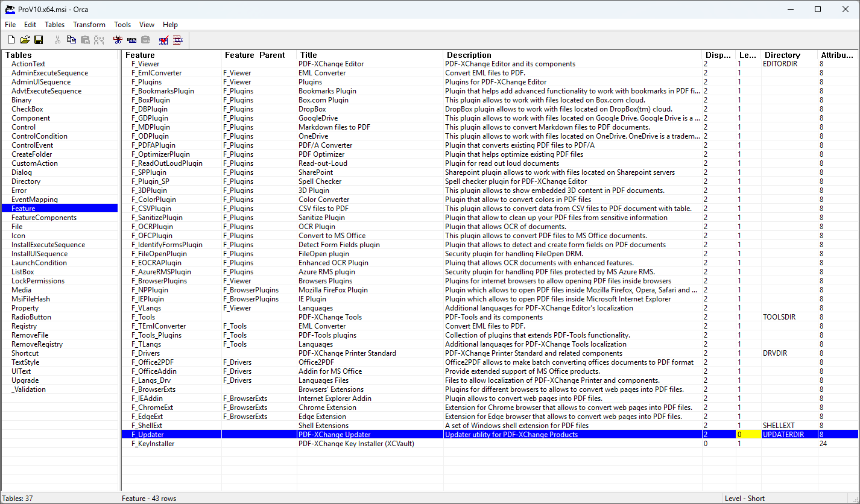860x504 pixels.
Task: Click the New file toolbar icon
Action: (x=11, y=40)
